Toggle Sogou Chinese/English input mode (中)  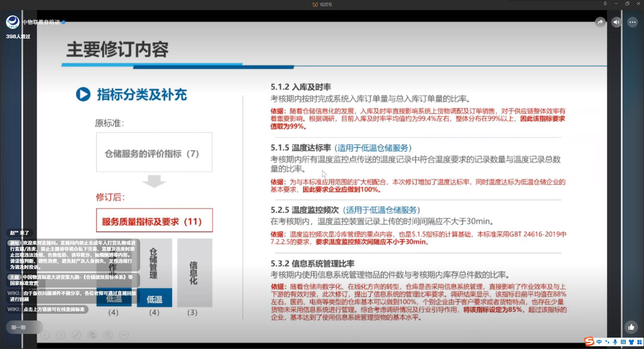pyautogui.click(x=599, y=342)
